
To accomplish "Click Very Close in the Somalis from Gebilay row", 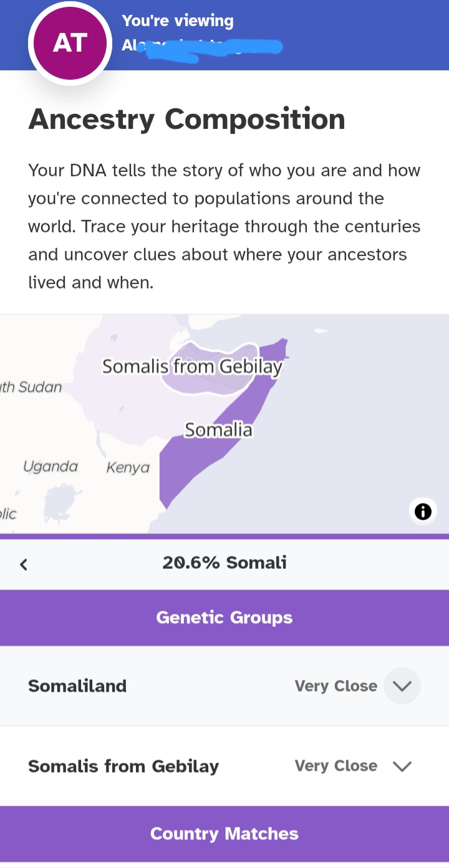I will click(x=336, y=766).
